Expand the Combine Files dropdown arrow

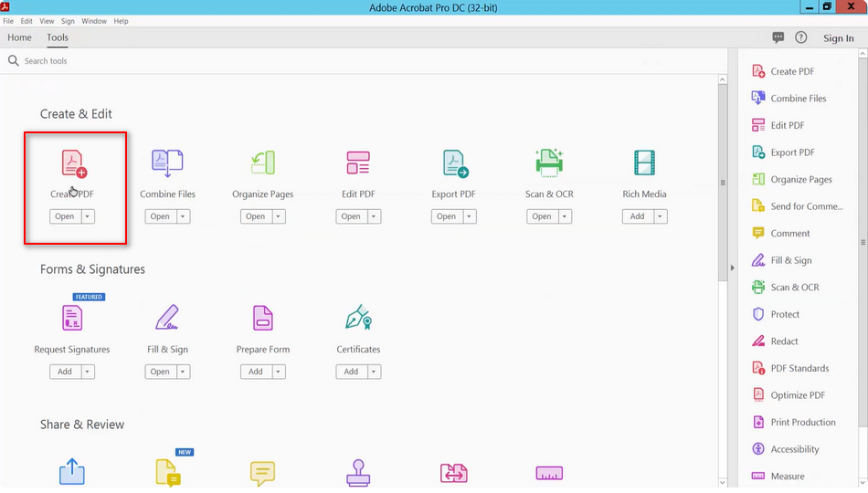coord(183,216)
